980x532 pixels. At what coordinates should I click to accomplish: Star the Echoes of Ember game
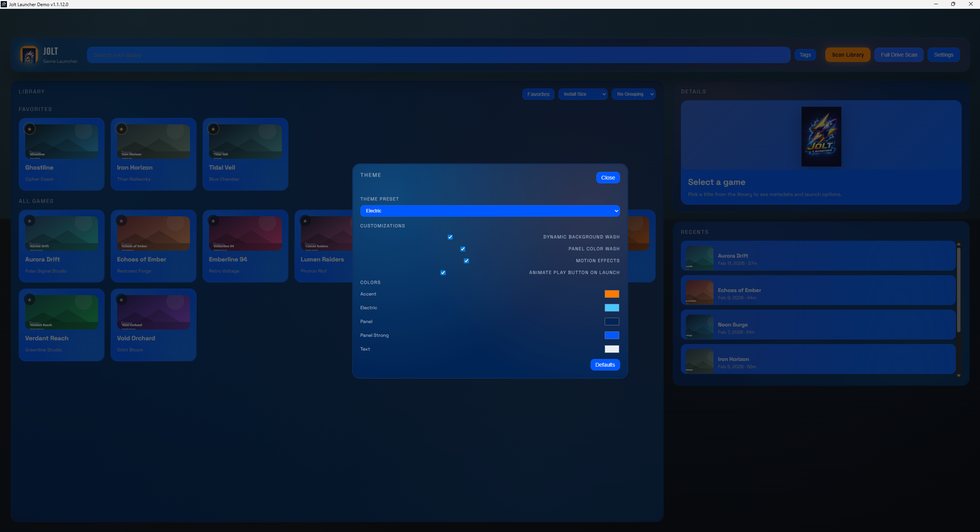pos(121,221)
